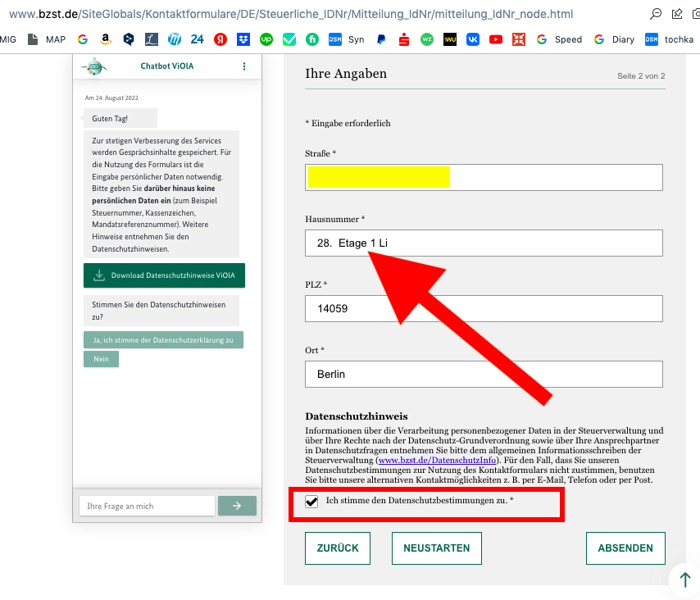
Task: Click the NEUSTARTEN button
Action: [437, 548]
